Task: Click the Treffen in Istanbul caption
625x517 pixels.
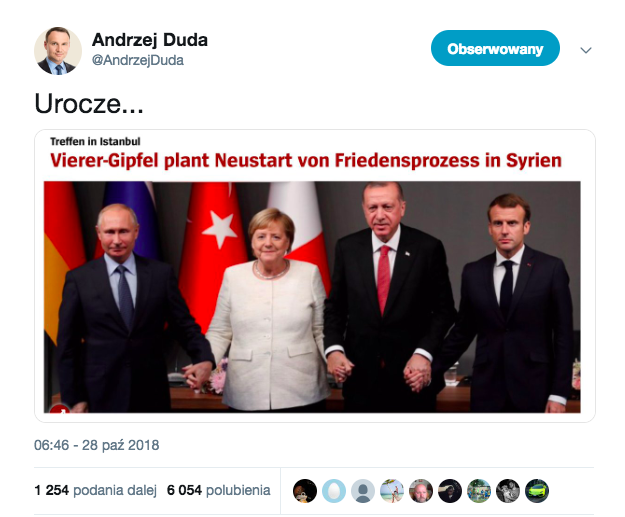Action: (95, 142)
